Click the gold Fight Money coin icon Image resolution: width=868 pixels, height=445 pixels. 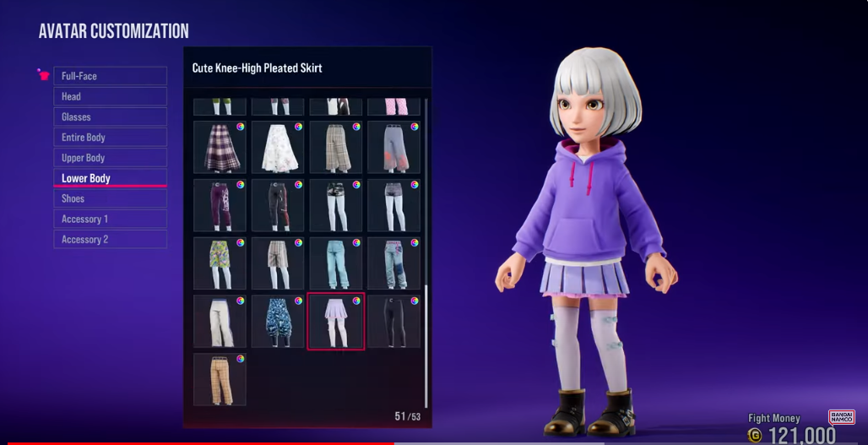pos(755,435)
